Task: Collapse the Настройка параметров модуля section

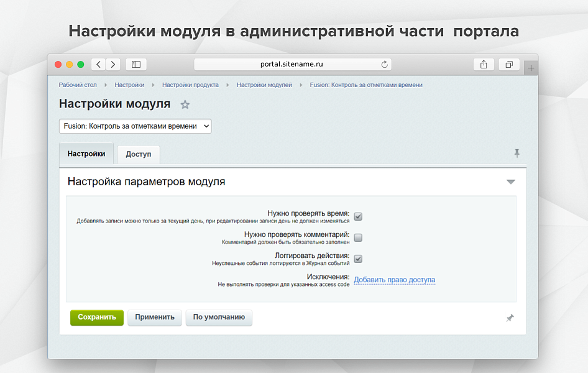Action: tap(510, 182)
